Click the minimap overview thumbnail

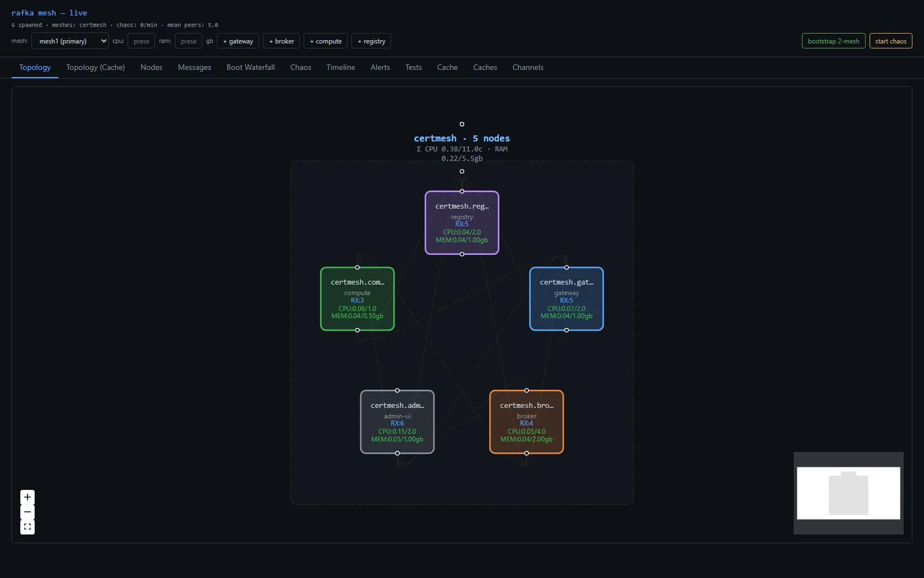[848, 493]
